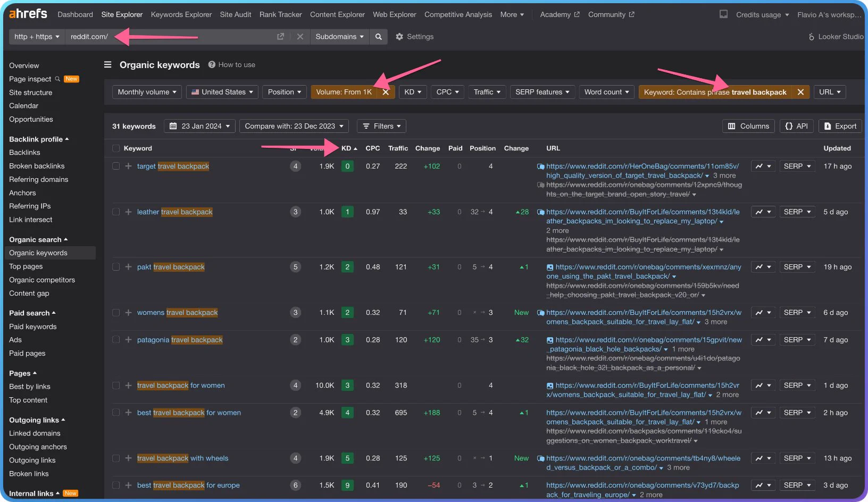Open SERP dropdown for patagonia travel backpack
Viewport: 868px width, 502px height.
click(797, 340)
